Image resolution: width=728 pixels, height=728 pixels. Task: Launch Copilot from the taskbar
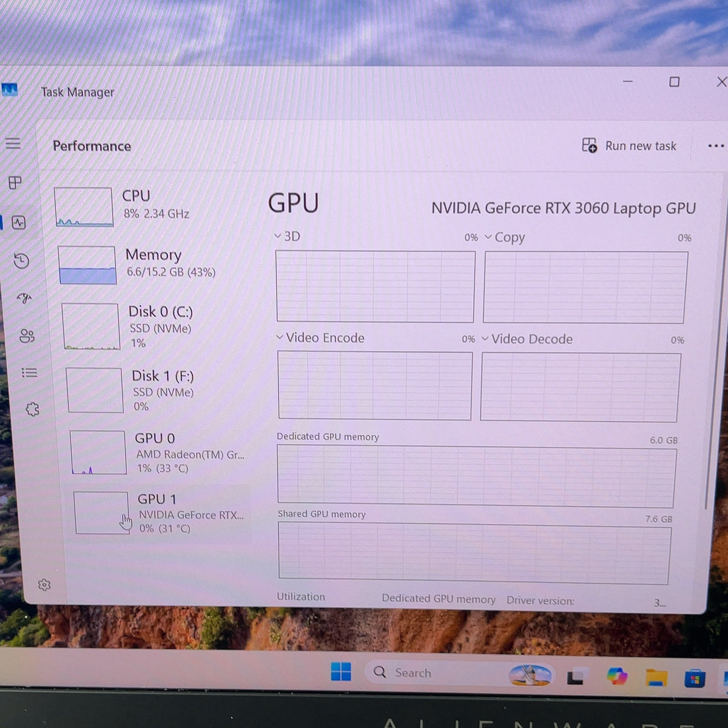click(x=616, y=676)
